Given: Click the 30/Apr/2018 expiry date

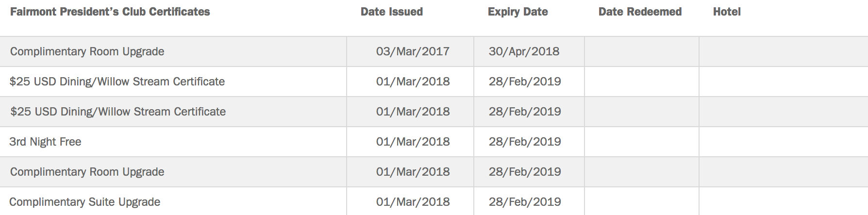Looking at the screenshot, I should [x=524, y=51].
